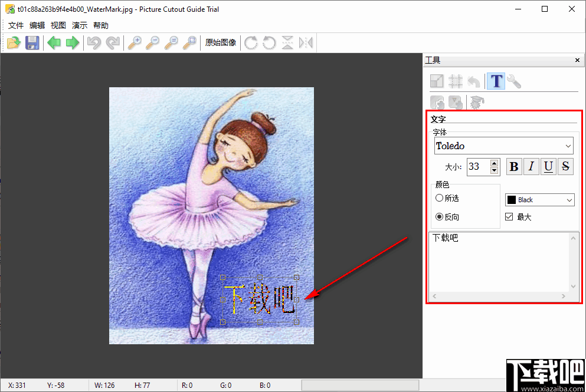586x392 pixels.
Task: Go forward with the green right arrow
Action: click(73, 42)
